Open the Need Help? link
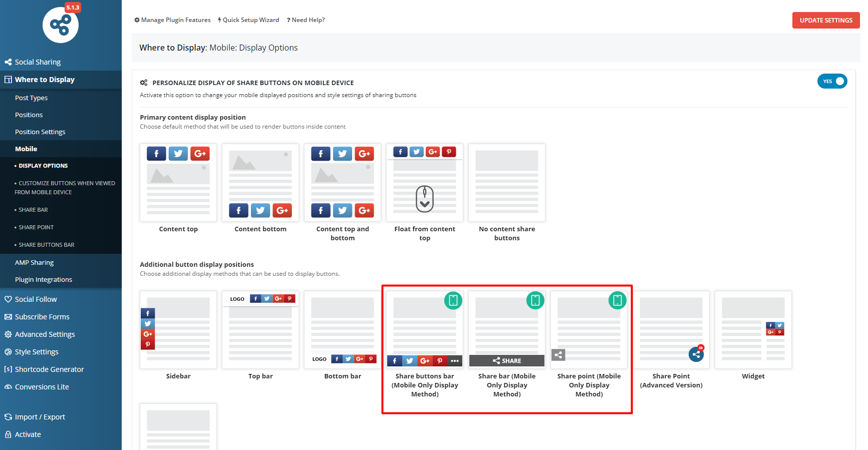The image size is (868, 450). point(306,20)
